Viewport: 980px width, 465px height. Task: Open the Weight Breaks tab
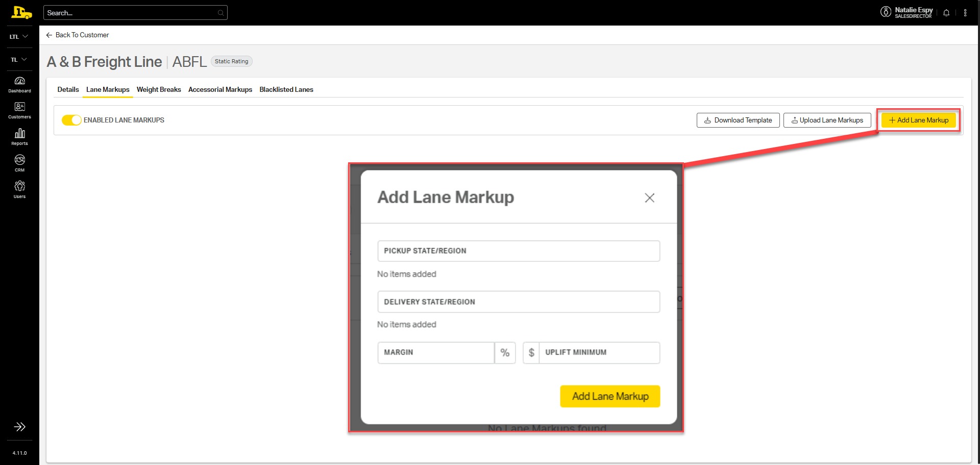(159, 89)
